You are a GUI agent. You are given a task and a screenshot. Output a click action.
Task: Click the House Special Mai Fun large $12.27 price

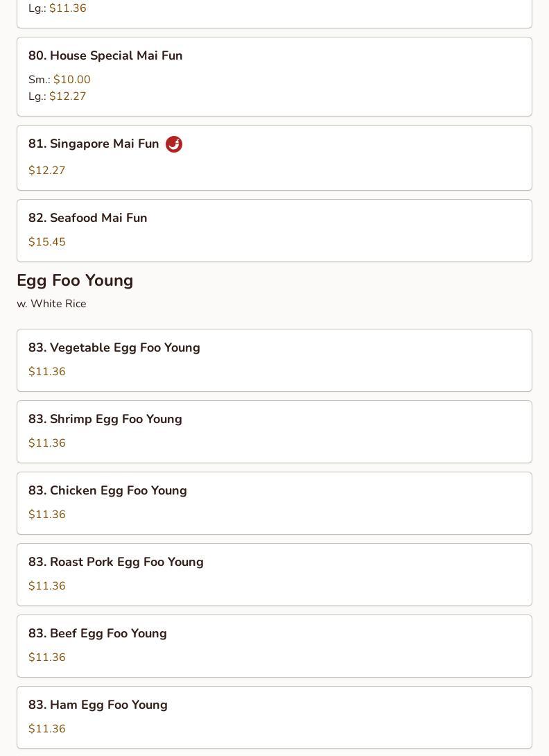58,96
